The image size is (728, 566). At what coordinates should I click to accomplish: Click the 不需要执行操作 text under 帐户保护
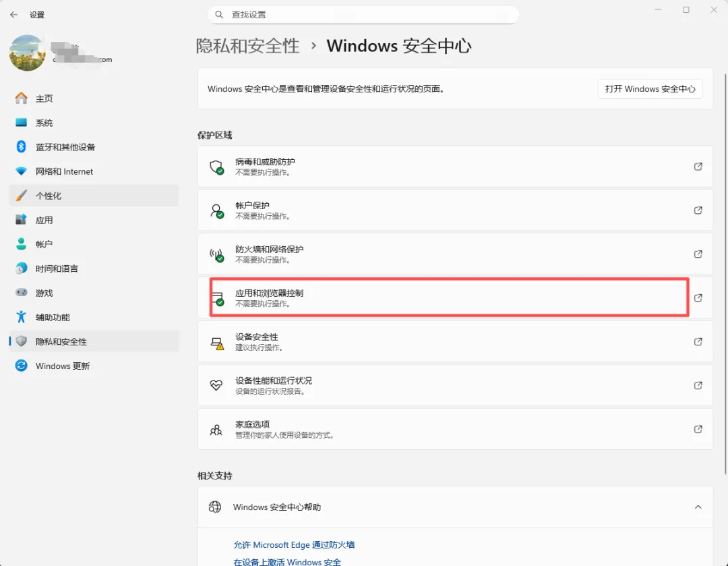(x=263, y=216)
